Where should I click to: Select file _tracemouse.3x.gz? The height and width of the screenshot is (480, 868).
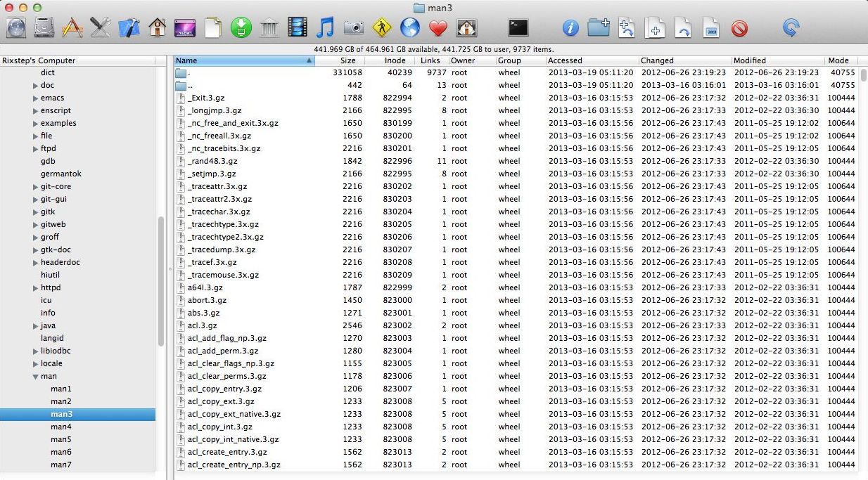coord(516,275)
